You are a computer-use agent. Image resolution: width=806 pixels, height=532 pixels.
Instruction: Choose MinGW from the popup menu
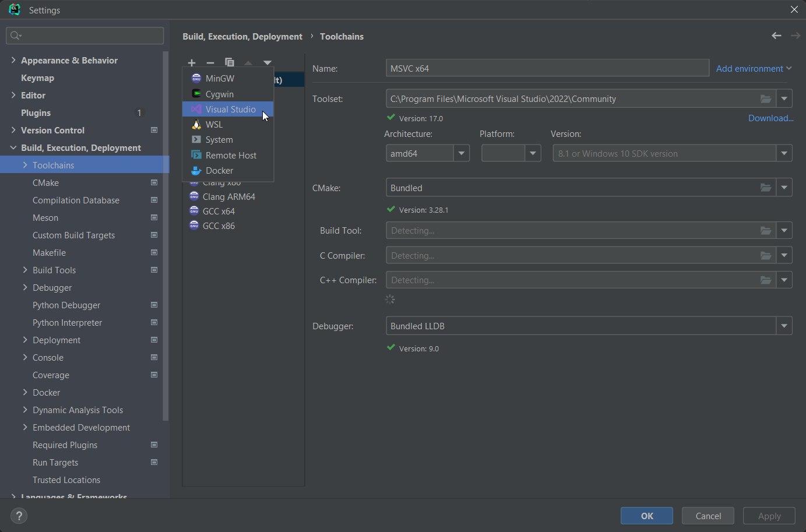tap(228, 78)
